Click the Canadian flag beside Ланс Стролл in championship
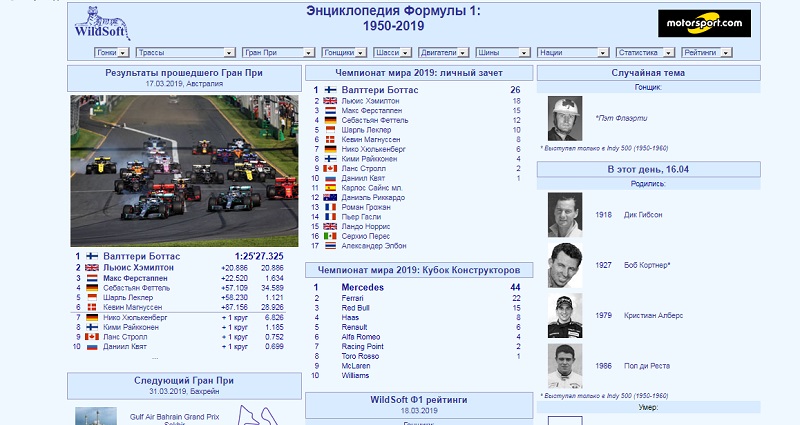This screenshot has height=425, width=800. click(330, 168)
